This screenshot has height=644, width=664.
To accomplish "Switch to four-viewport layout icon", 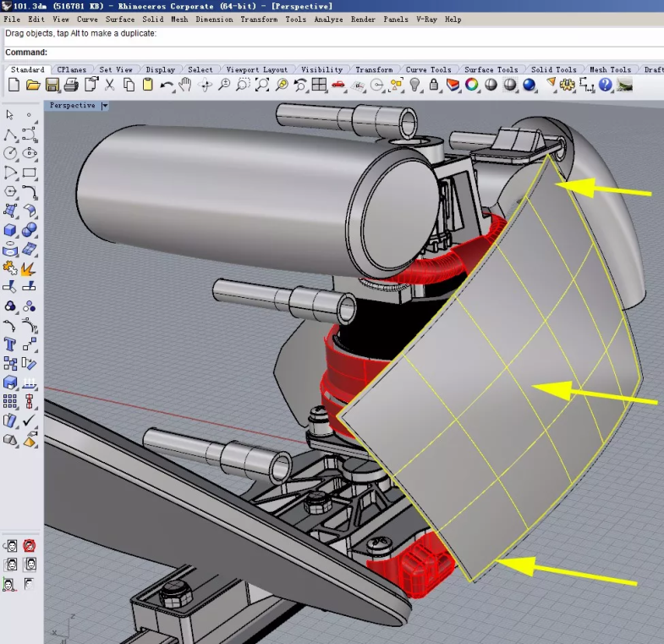I will (x=319, y=85).
